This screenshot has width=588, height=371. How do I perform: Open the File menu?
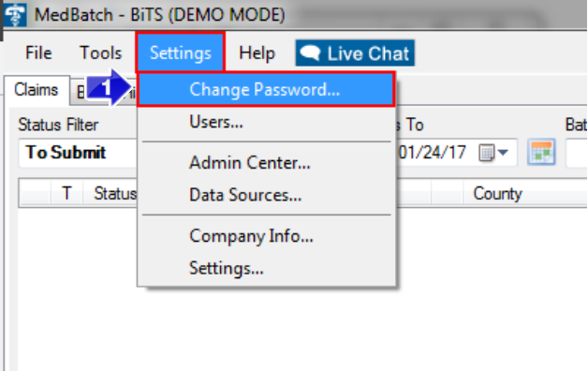click(x=38, y=52)
